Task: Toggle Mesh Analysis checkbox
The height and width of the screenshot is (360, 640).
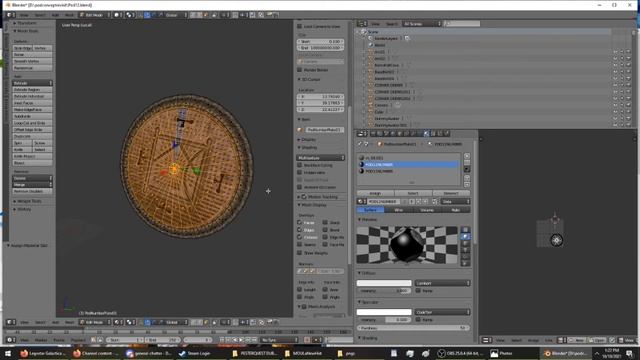Action: tap(304, 307)
